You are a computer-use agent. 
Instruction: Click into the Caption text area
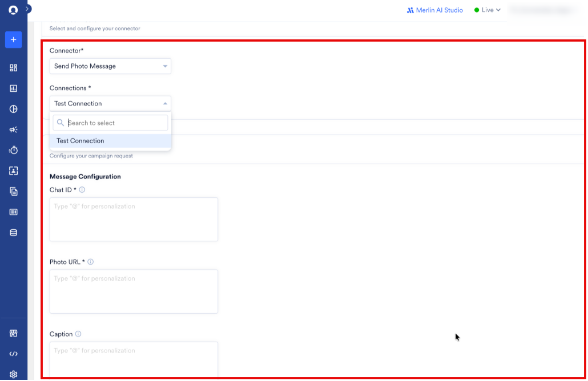coord(134,359)
